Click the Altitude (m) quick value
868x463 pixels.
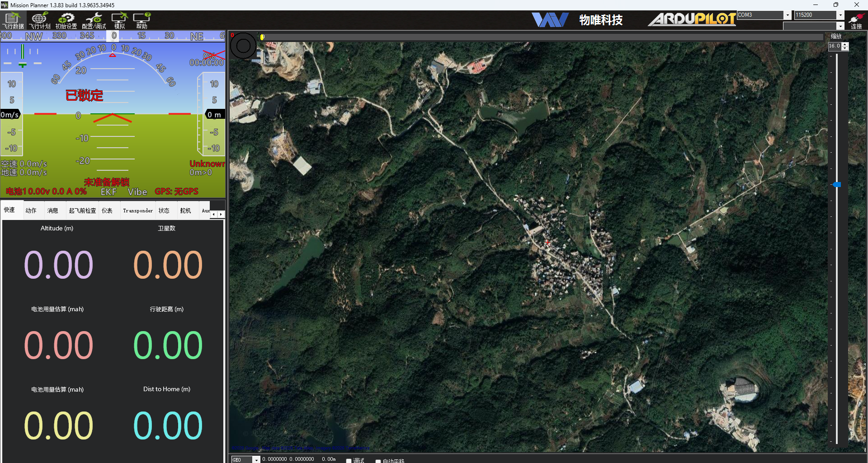coord(58,265)
